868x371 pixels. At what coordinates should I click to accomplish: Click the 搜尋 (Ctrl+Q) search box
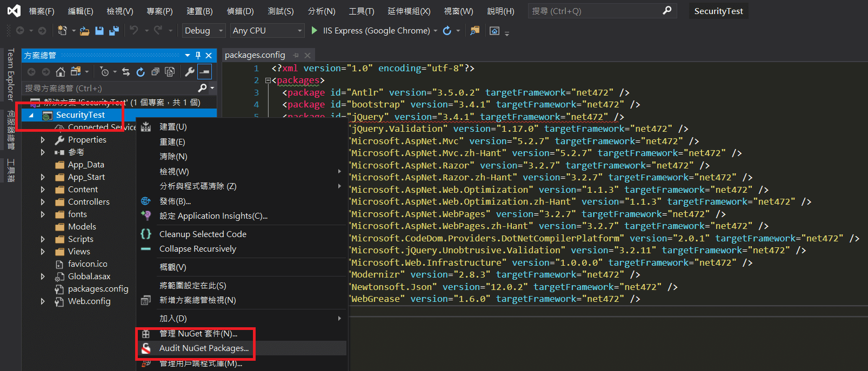[x=595, y=11]
